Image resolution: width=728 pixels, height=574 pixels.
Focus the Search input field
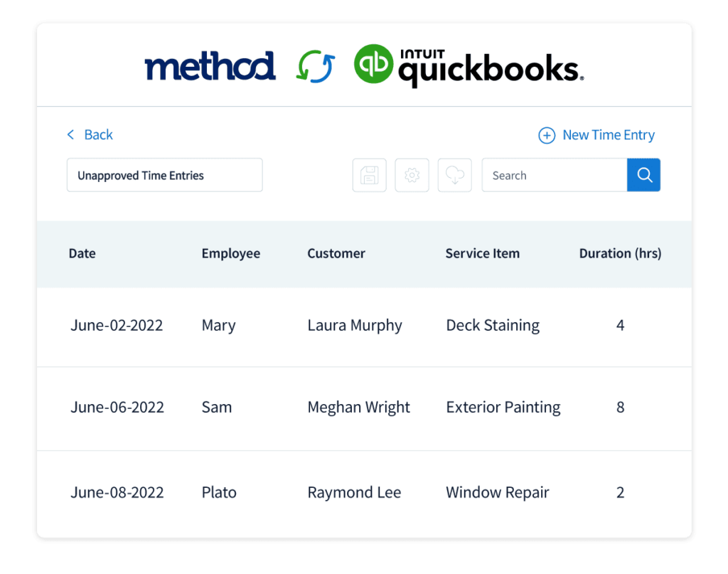(x=555, y=175)
